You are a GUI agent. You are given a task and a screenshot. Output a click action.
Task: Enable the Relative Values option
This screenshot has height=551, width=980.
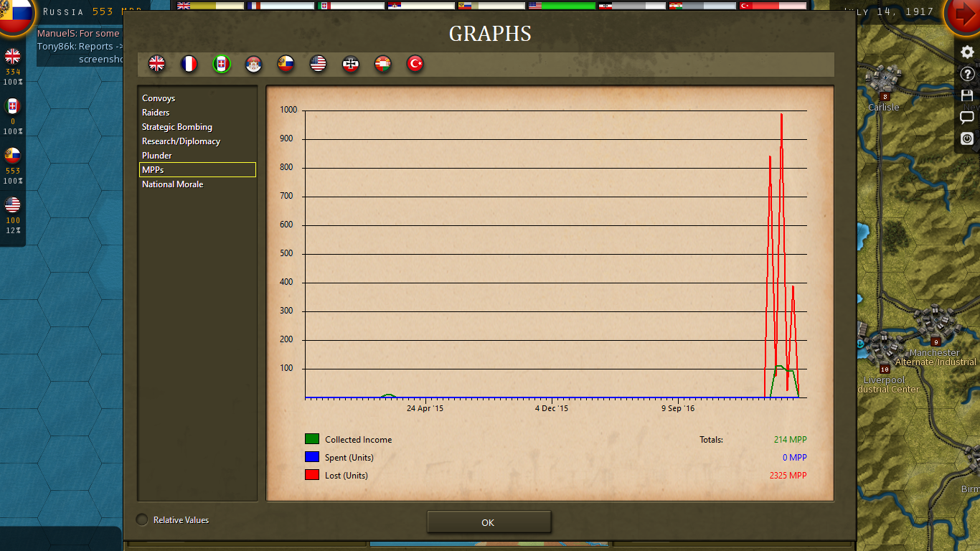(141, 519)
